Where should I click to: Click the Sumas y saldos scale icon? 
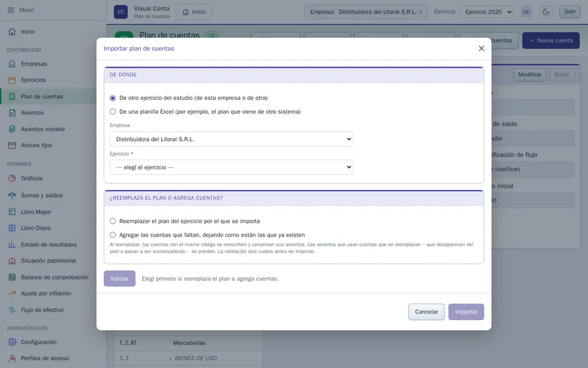click(x=12, y=195)
